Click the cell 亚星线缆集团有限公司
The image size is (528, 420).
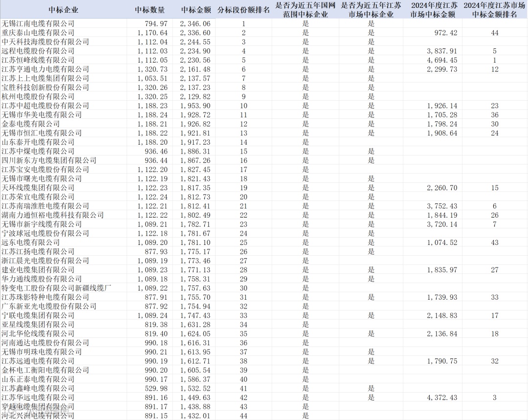[38, 324]
